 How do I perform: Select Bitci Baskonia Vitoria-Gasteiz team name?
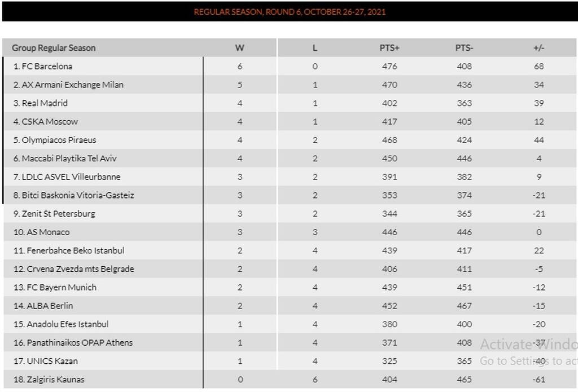pos(78,195)
